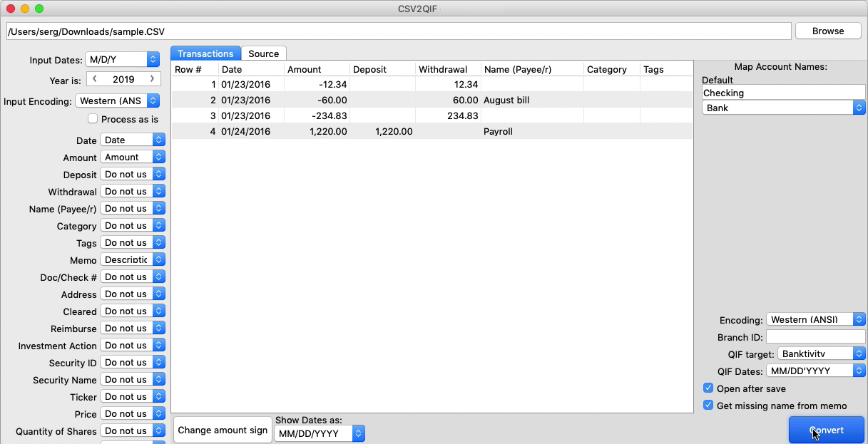Open the Doc/Check # mapping dropdown
Image resolution: width=868 pixels, height=444 pixels.
coord(133,277)
